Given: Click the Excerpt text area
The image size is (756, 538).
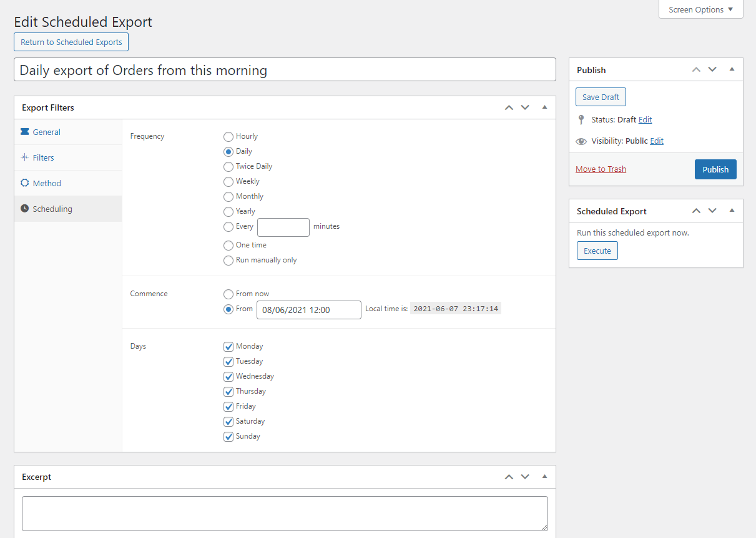Looking at the screenshot, I should (x=285, y=514).
